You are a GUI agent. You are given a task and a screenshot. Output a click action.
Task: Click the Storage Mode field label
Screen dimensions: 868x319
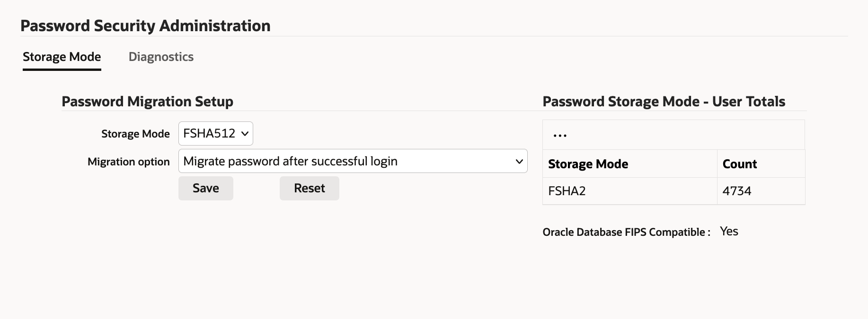[x=135, y=134]
